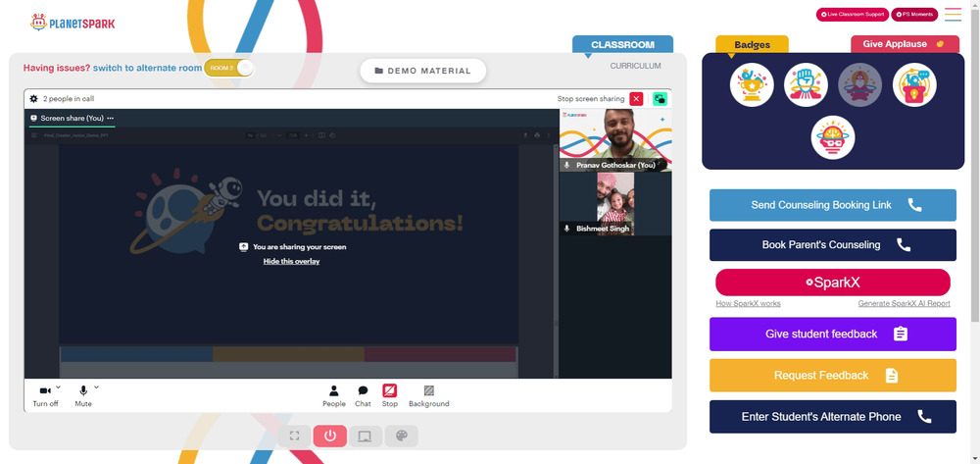Click the red power button
The width and height of the screenshot is (980, 464).
[x=330, y=436]
